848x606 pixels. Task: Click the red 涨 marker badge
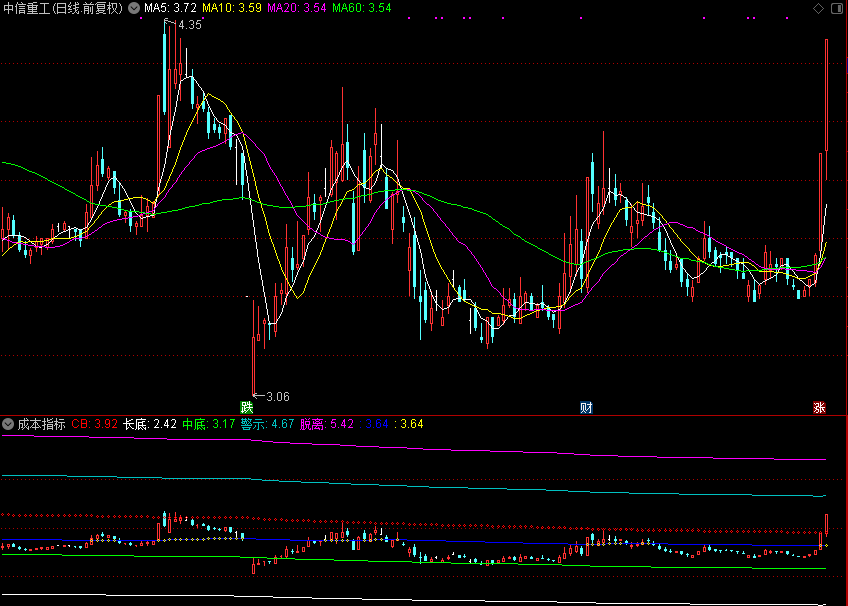coord(819,407)
